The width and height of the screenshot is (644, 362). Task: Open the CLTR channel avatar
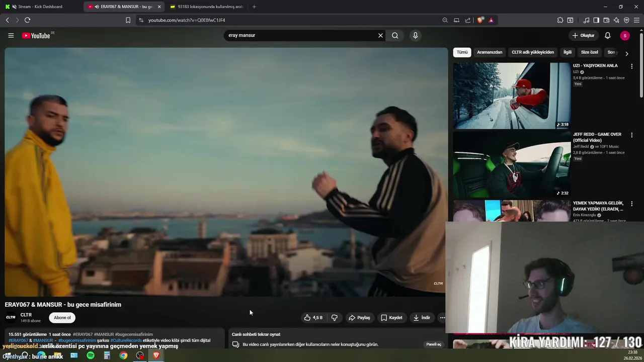11,318
